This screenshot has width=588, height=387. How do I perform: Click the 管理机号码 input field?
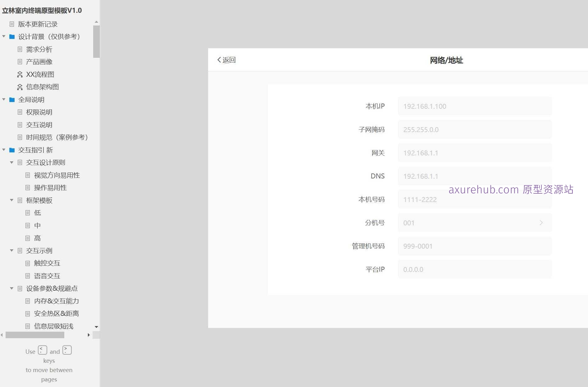[475, 246]
